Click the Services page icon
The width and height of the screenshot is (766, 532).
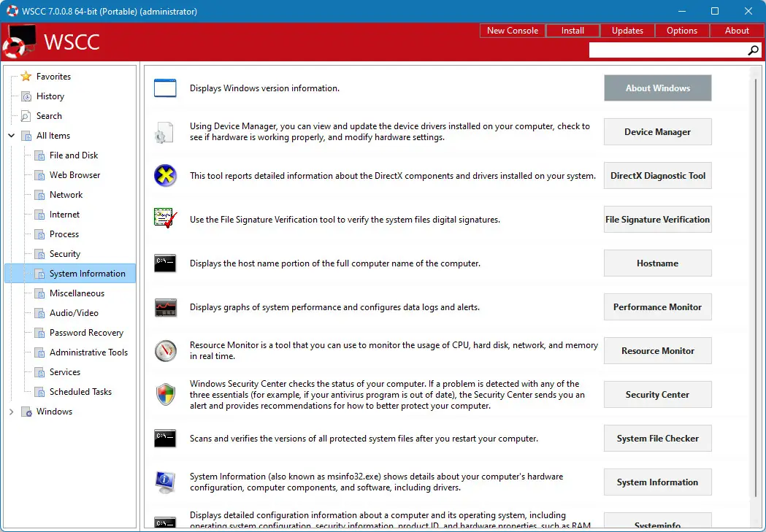point(39,372)
